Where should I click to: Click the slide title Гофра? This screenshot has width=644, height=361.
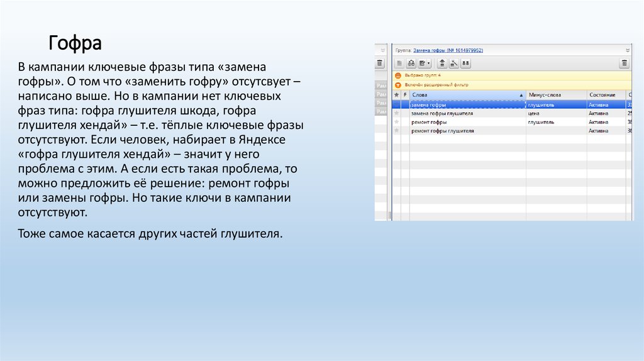75,43
